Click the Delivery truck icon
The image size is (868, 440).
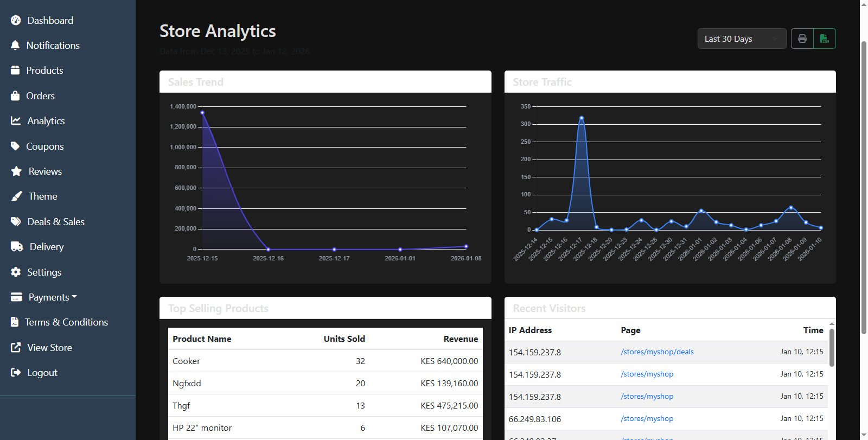pos(17,247)
